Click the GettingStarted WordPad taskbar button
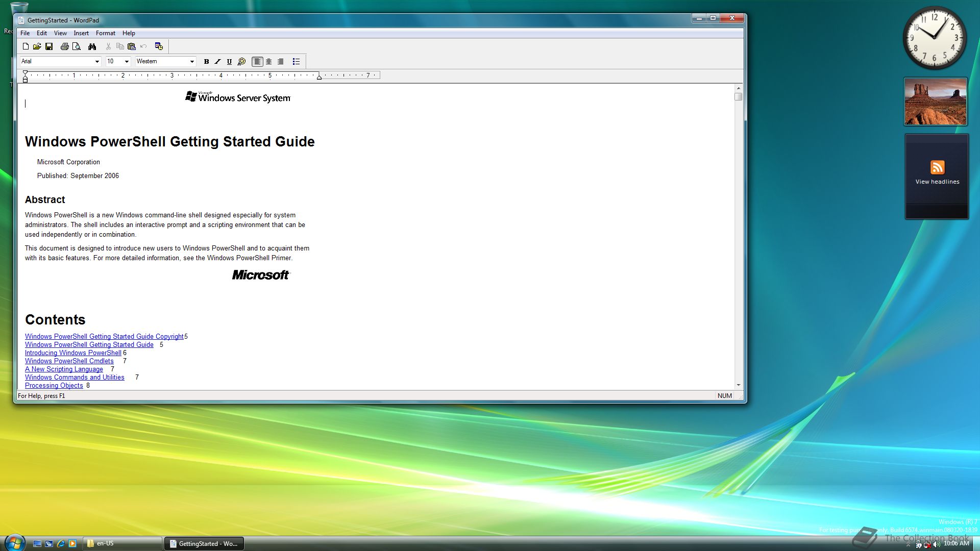 [204, 544]
